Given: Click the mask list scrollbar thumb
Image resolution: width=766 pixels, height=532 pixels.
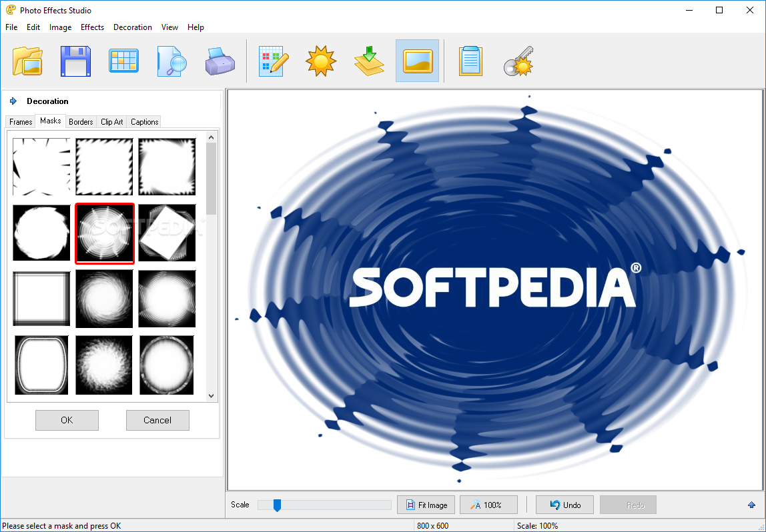Looking at the screenshot, I should pos(211,178).
